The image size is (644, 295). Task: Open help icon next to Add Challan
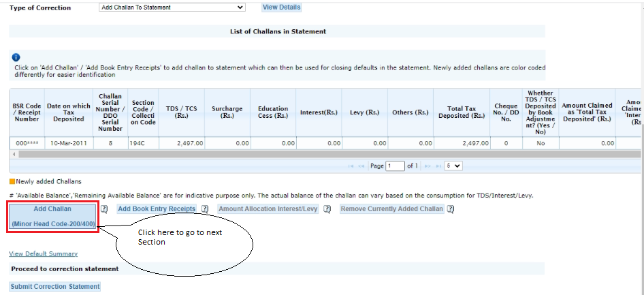click(x=104, y=209)
